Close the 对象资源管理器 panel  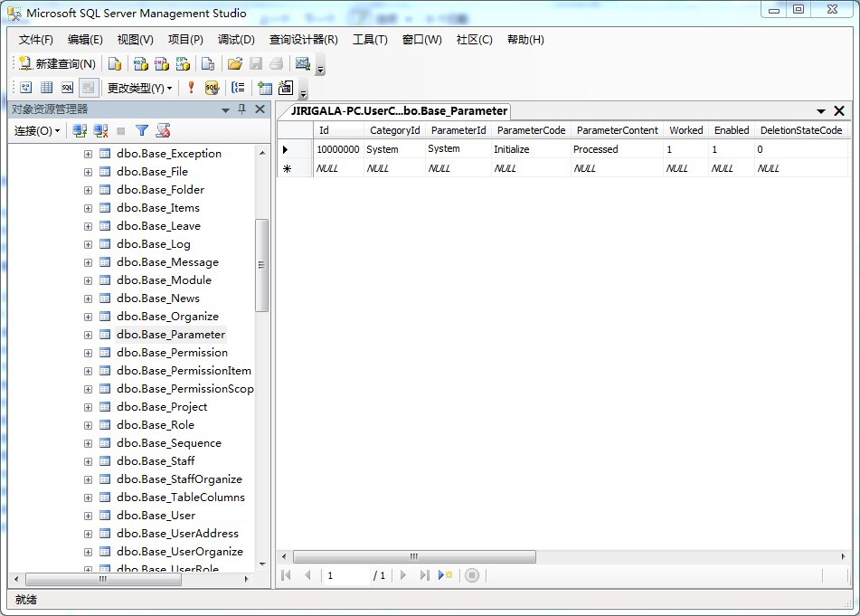coord(260,109)
